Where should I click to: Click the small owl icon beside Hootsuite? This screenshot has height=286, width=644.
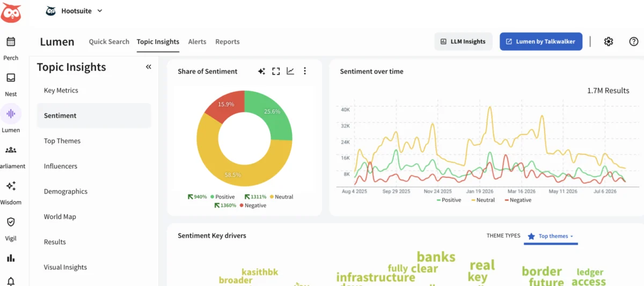[x=51, y=11]
